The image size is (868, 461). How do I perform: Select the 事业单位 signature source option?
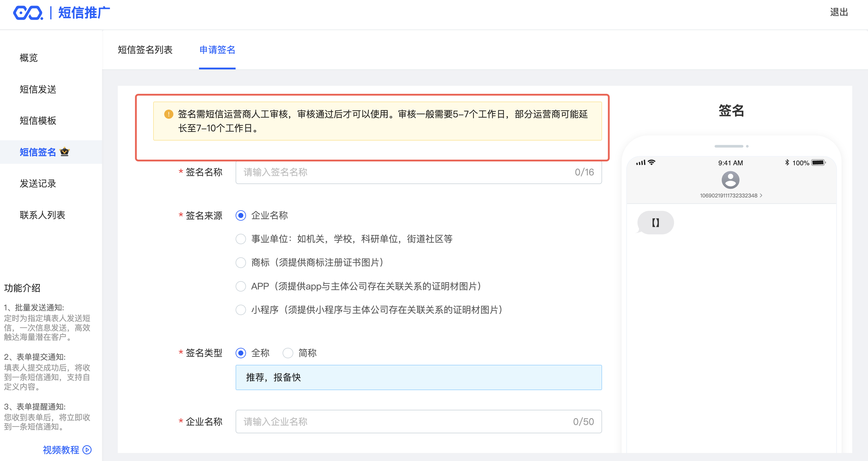241,239
